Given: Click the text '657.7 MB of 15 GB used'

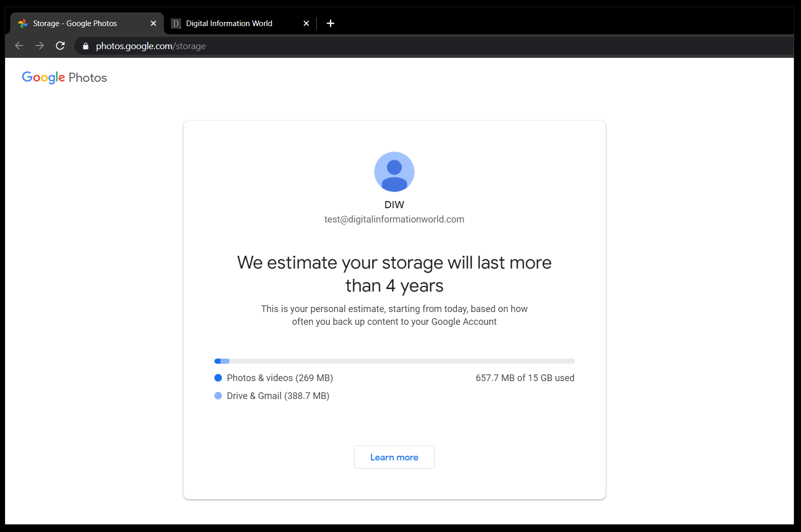Looking at the screenshot, I should [x=525, y=378].
